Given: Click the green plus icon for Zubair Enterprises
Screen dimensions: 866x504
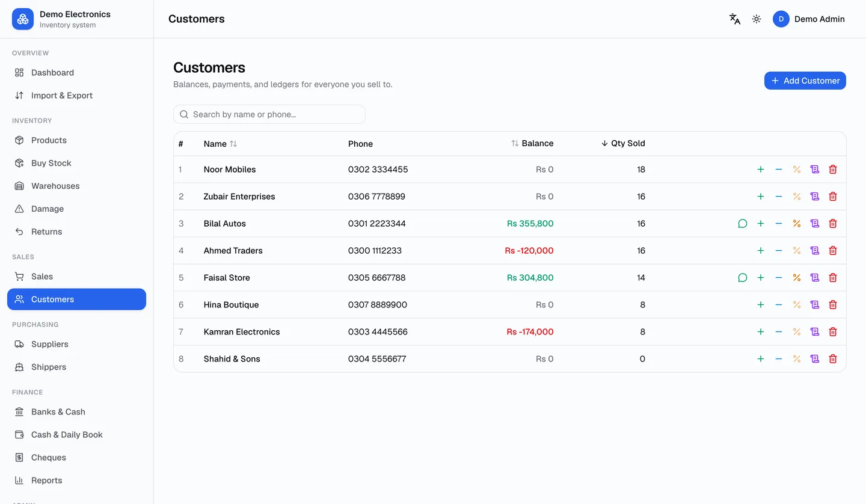Looking at the screenshot, I should click(x=761, y=197).
